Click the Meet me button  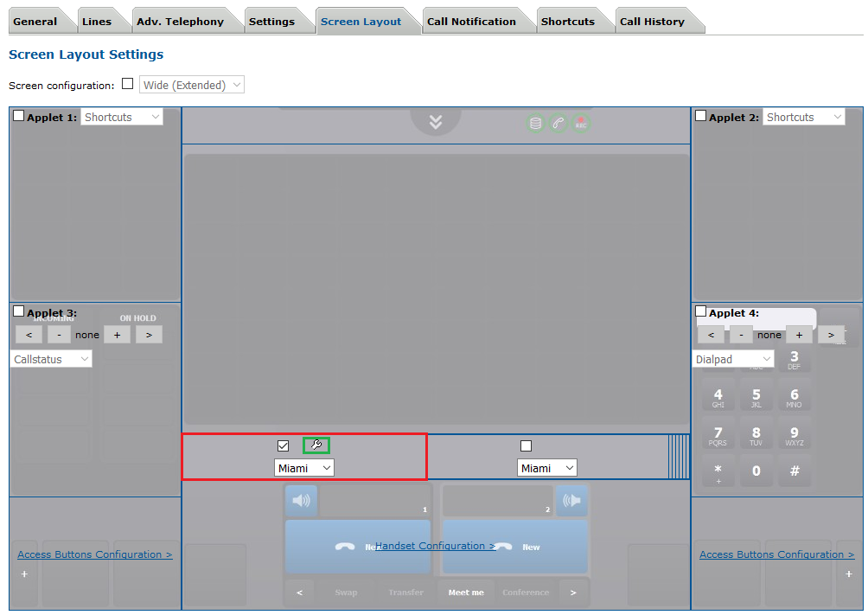(466, 593)
